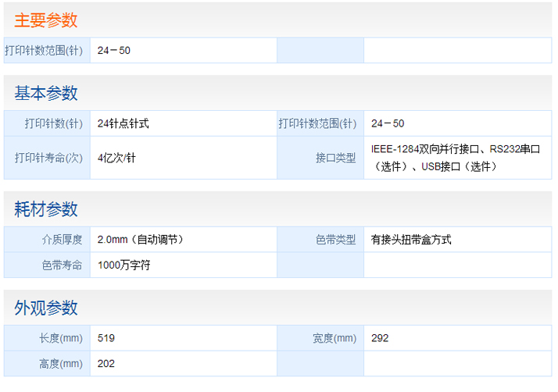The width and height of the screenshot is (558, 392).
Task: Select the 1000万字符 value
Action: click(x=123, y=265)
